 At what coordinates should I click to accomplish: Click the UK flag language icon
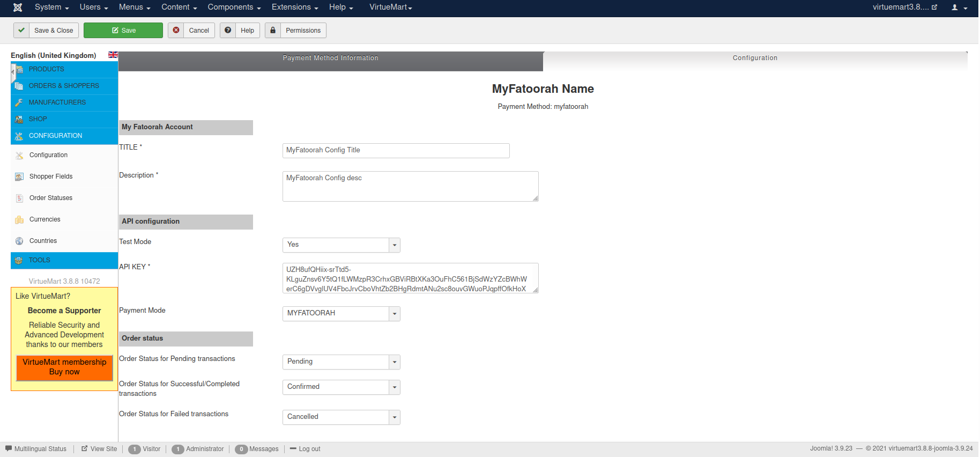click(x=113, y=55)
